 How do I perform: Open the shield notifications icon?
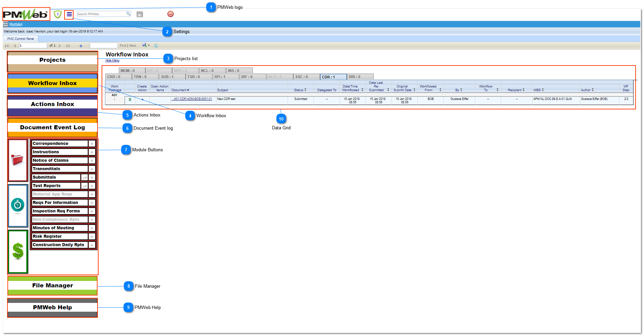tap(58, 14)
